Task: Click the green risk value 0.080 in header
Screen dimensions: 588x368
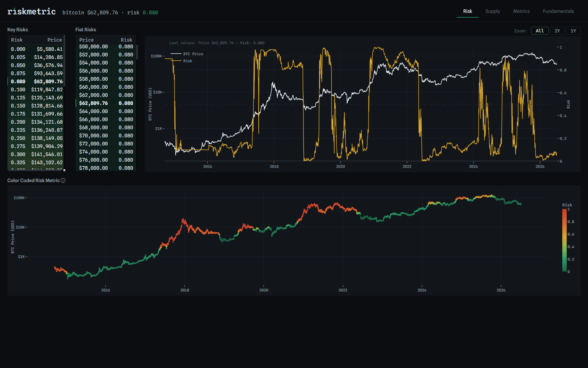Action: (x=150, y=13)
